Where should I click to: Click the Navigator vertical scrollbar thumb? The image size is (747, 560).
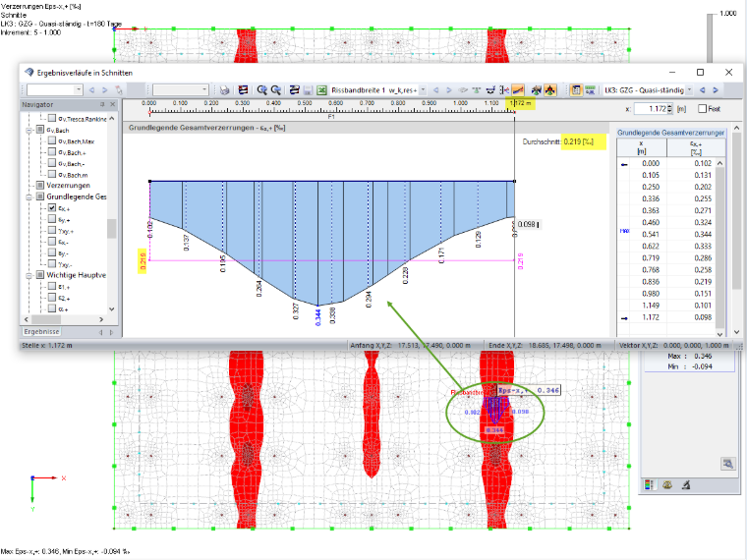point(111,229)
